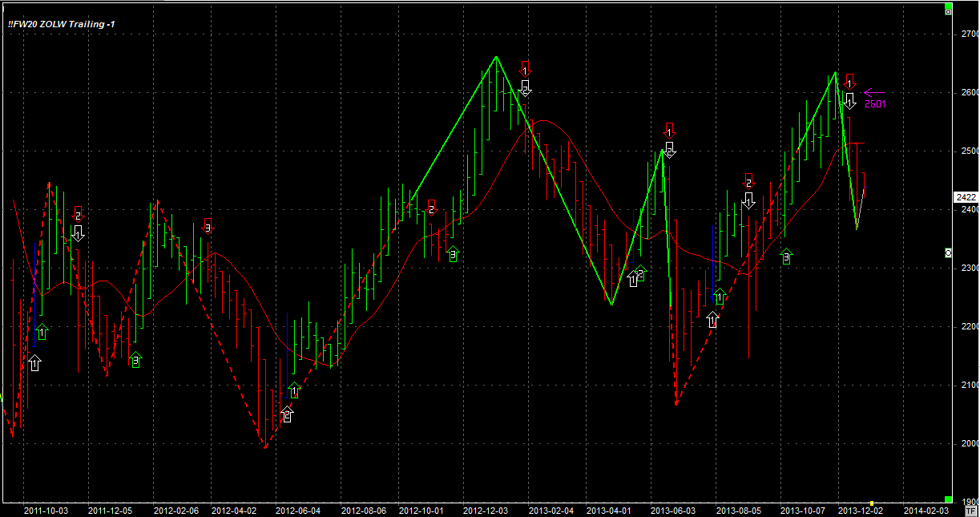Click the current price label 2422
980x517 pixels.
965,196
